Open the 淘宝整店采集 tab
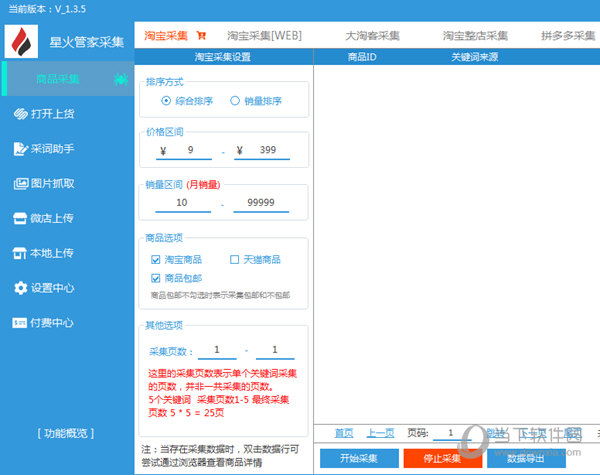The width and height of the screenshot is (600, 475). tap(475, 36)
